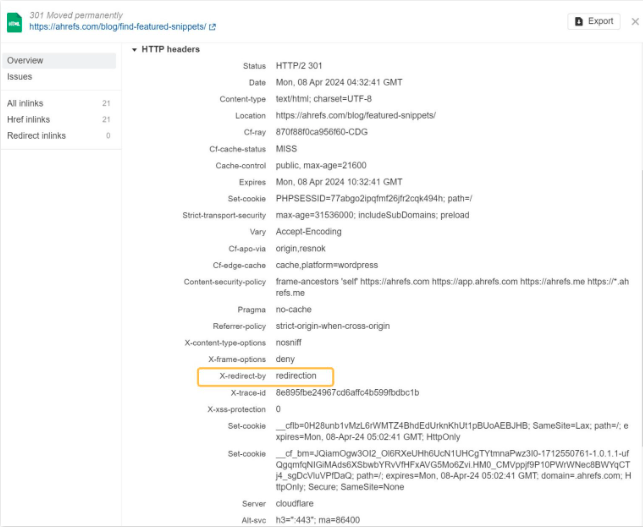Viewport: 643px width, 527px height.
Task: Click the X-trace-id hash value
Action: point(347,393)
